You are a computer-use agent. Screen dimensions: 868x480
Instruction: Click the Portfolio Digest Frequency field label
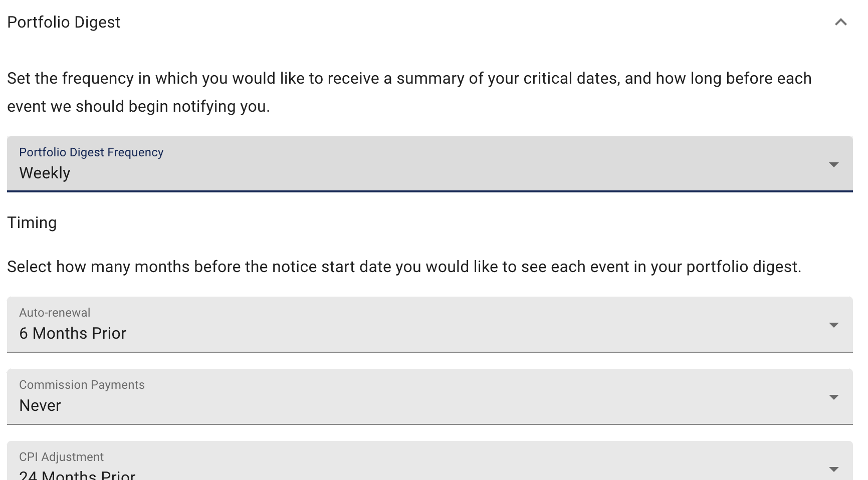click(x=91, y=152)
